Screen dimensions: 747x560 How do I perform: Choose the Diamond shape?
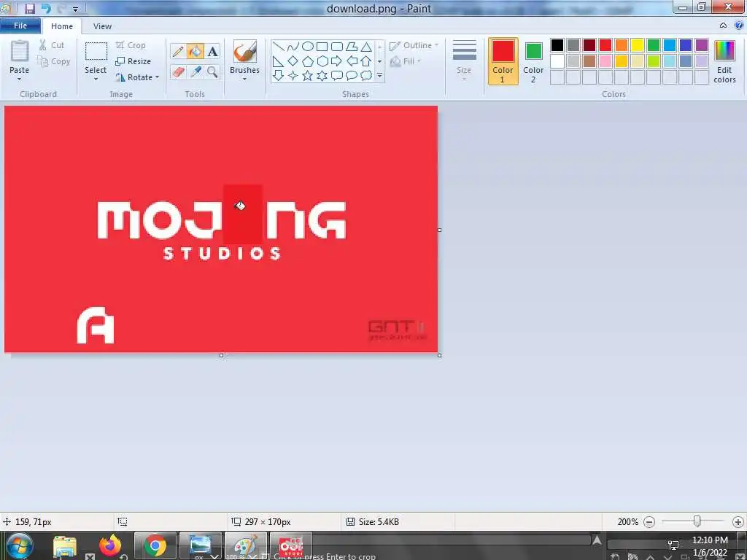coord(293,61)
